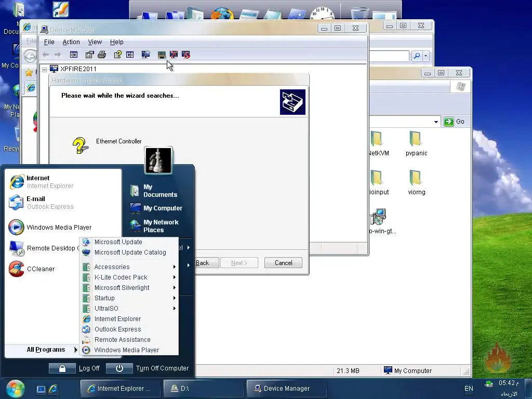The width and height of the screenshot is (532, 399).
Task: Toggle console tree pane icon in Device Manager toolbar
Action: click(74, 55)
